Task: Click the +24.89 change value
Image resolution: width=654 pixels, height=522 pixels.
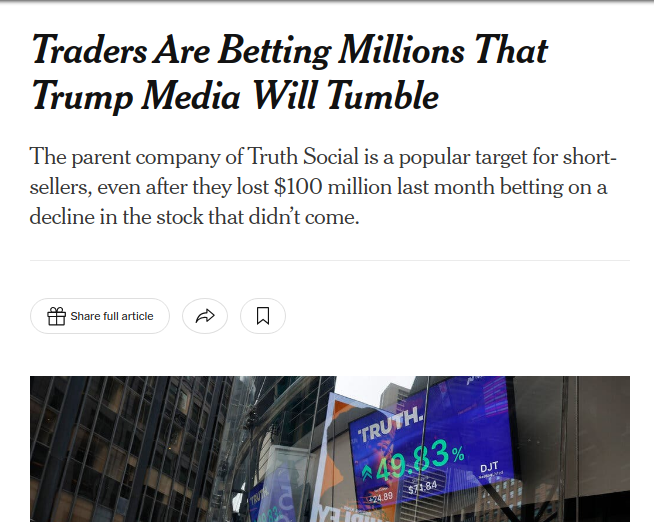Action: click(x=380, y=497)
